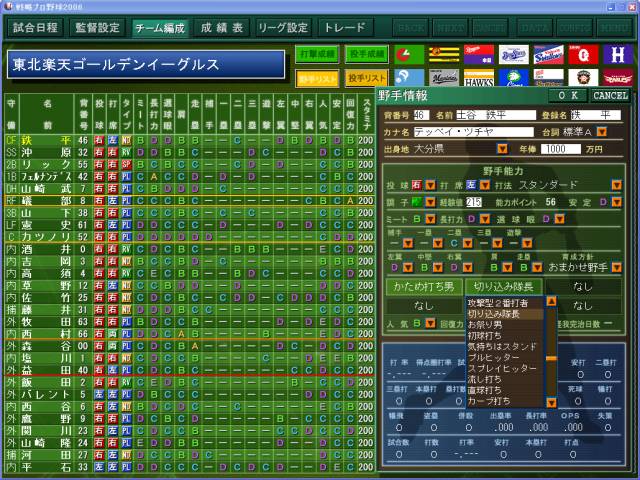This screenshot has width=640, height=480.
Task: Select the Fighters round emblem logo
Action: click(583, 77)
